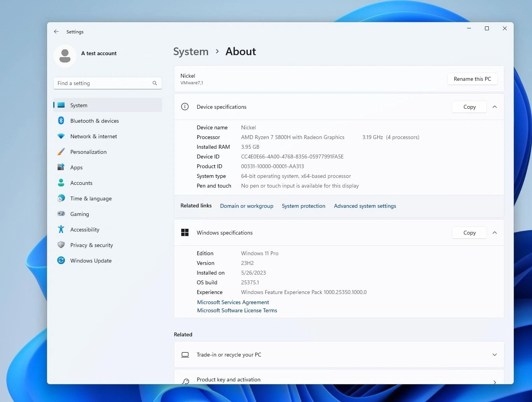
Task: Select the Network & internet Wi-Fi icon
Action: coord(61,136)
